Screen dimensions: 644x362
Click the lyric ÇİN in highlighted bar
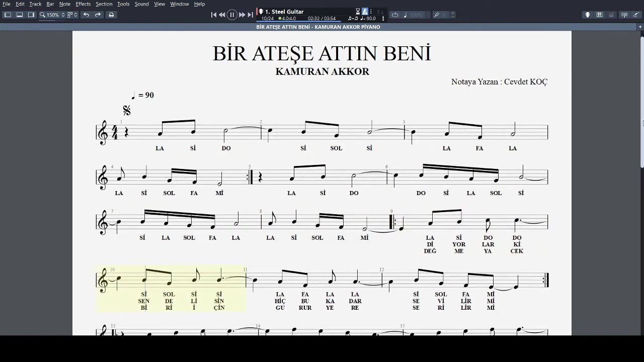pyautogui.click(x=219, y=308)
